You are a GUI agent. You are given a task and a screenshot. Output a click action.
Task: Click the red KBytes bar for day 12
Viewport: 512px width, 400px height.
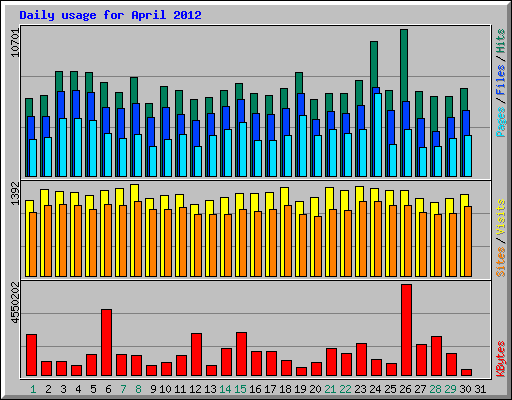(196, 355)
